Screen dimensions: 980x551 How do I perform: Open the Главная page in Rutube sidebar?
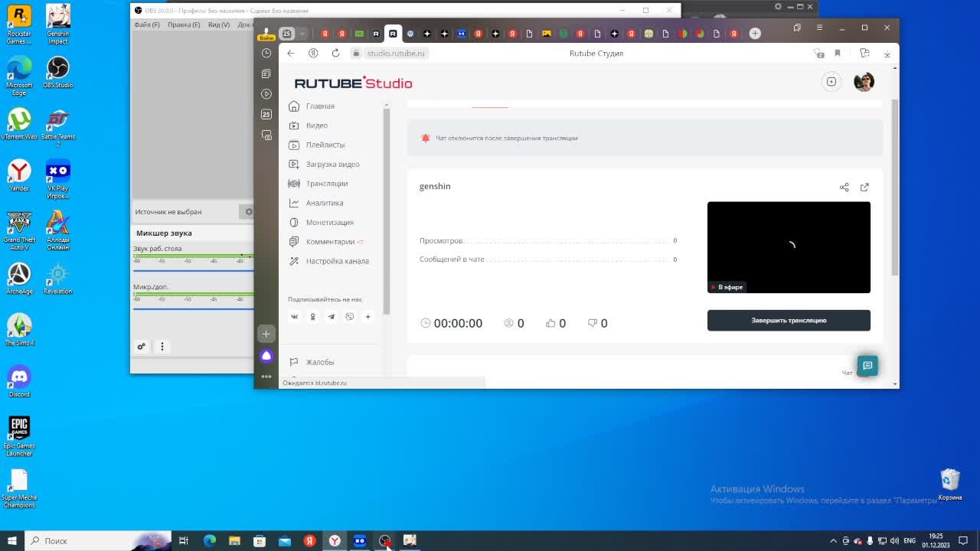[x=320, y=106]
